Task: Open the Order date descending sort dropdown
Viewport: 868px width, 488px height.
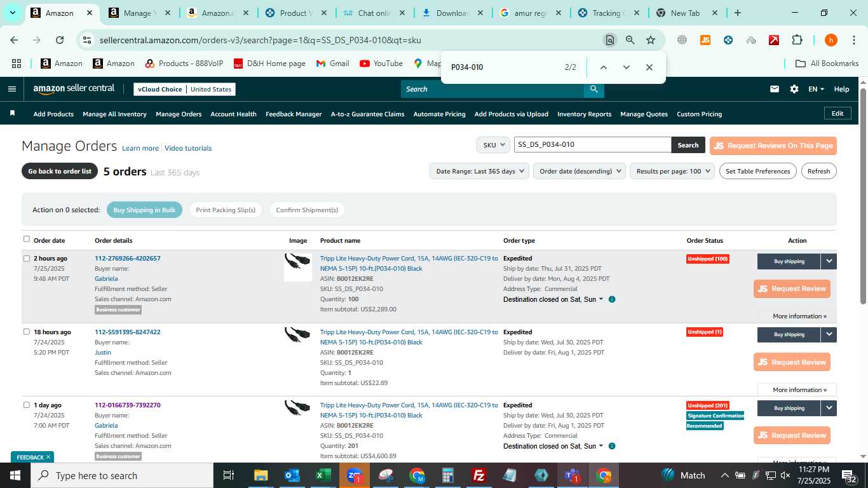Action: [x=578, y=171]
